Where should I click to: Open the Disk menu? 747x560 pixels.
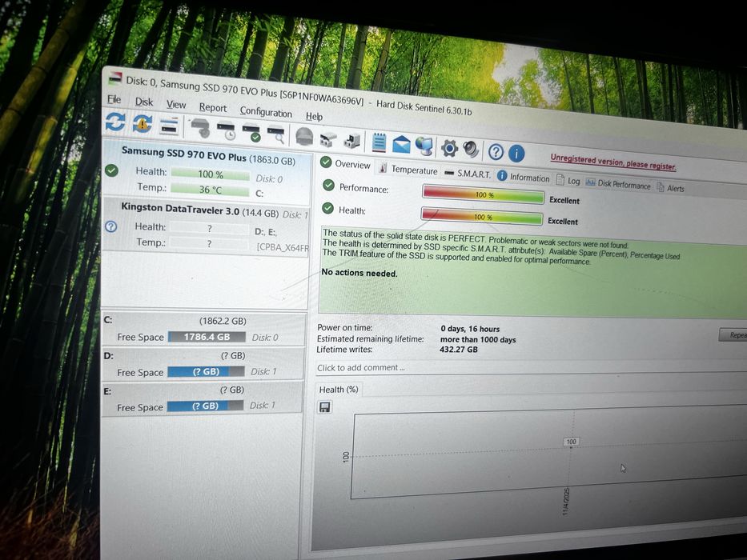point(144,102)
